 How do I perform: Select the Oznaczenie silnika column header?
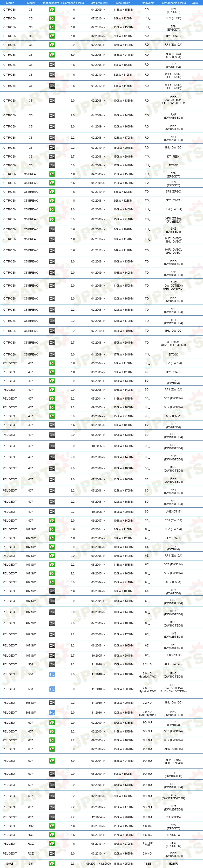point(174,3)
